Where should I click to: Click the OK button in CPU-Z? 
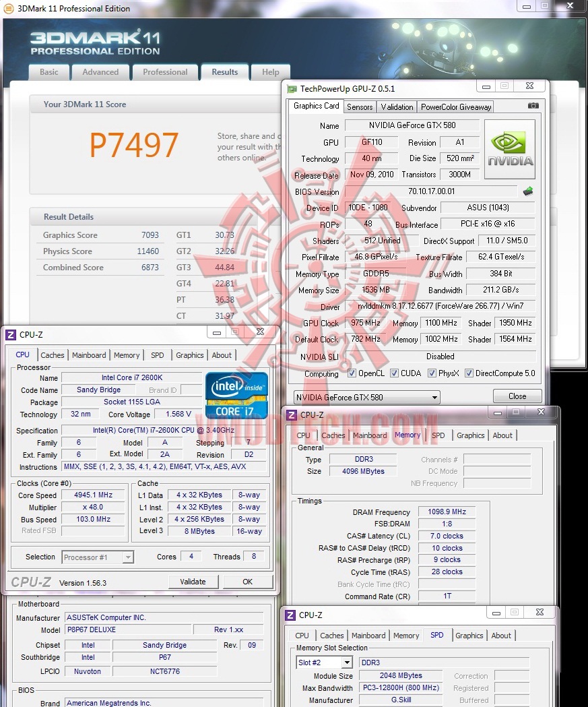(x=248, y=582)
